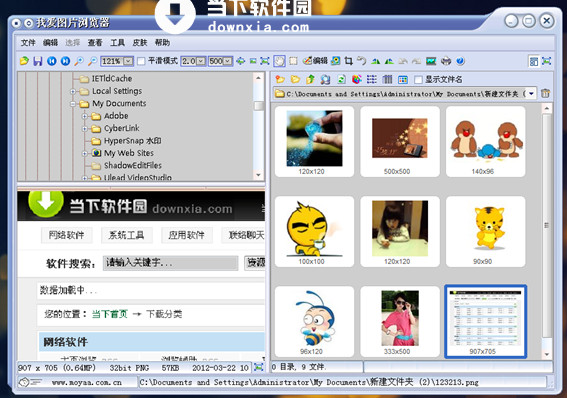
Task: Select the 96x120 cartoon bee thumbnail
Action: [314, 321]
